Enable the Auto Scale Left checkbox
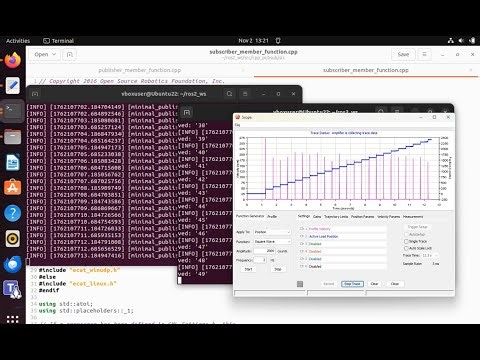480x360 pixels. 406,248
